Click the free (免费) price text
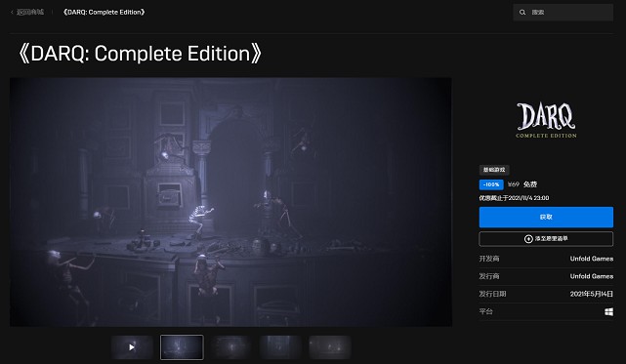626x364 pixels. pos(530,184)
